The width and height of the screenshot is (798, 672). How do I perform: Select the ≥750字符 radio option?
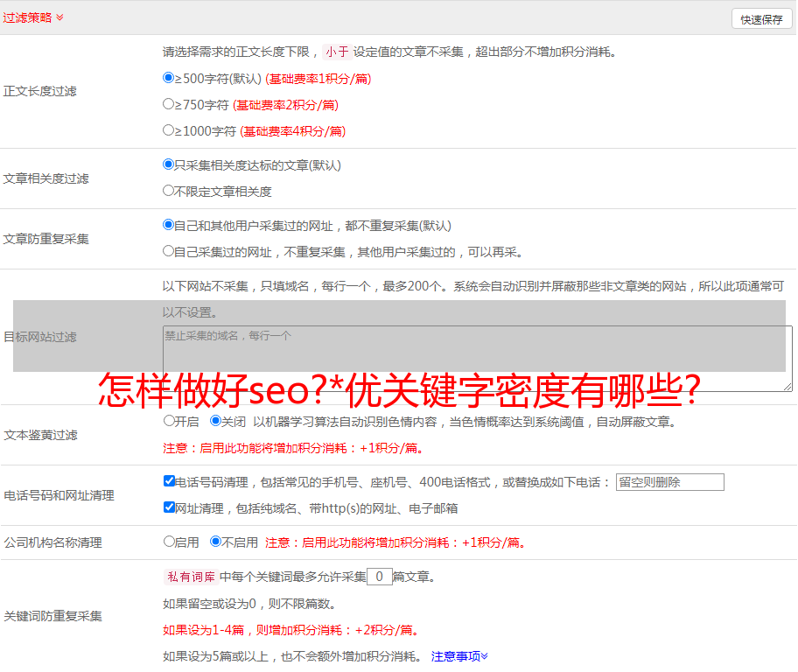point(169,104)
